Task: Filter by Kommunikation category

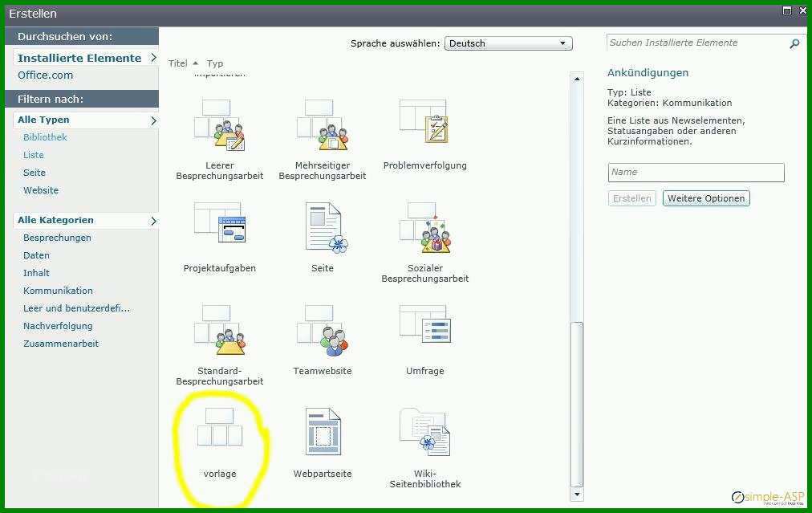Action: click(x=58, y=291)
